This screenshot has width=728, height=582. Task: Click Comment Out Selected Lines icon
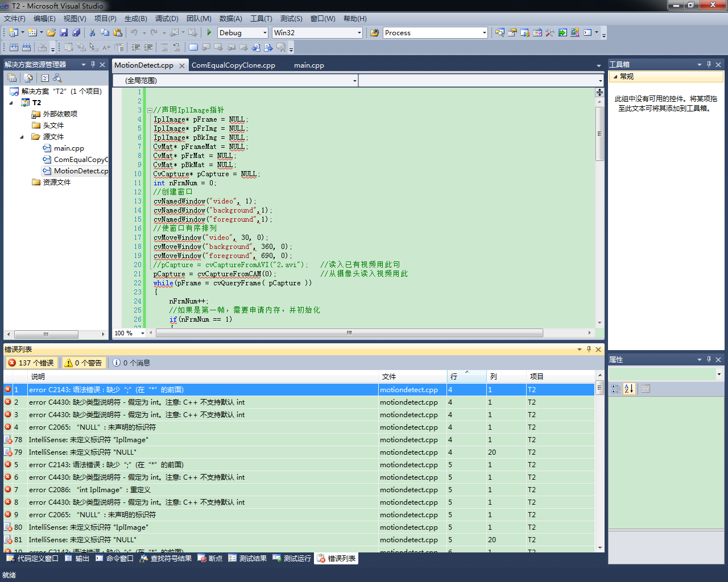(x=164, y=48)
